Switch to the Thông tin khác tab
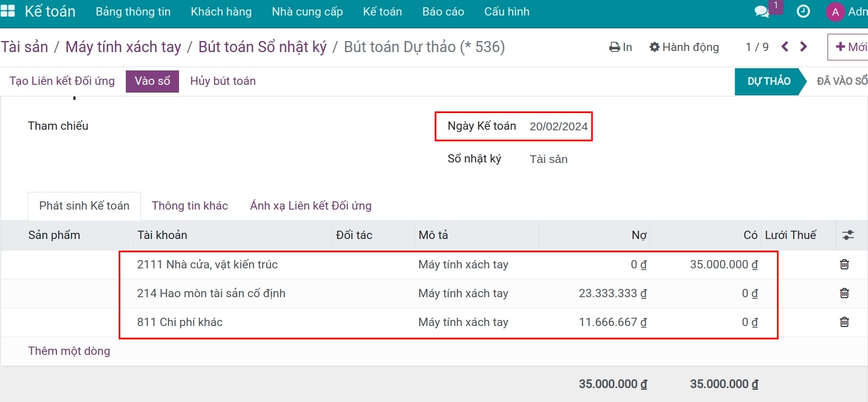 tap(190, 206)
